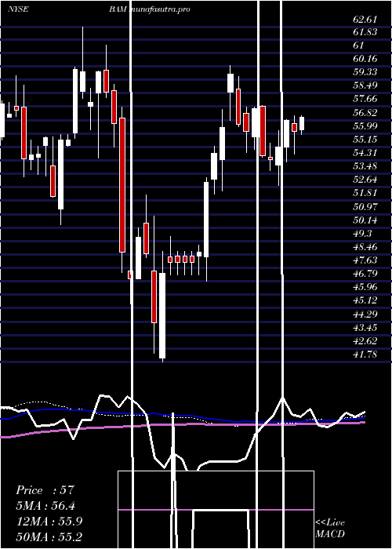
Task: Select the 41.78 price level label
Action: (365, 354)
